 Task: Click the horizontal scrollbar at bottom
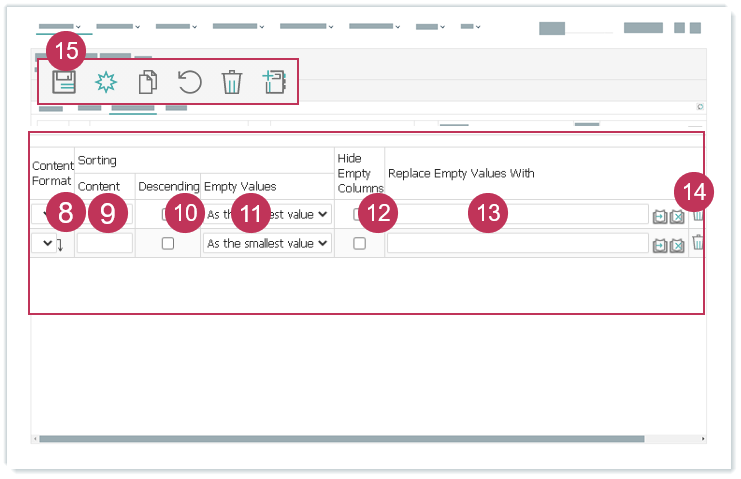(x=368, y=439)
